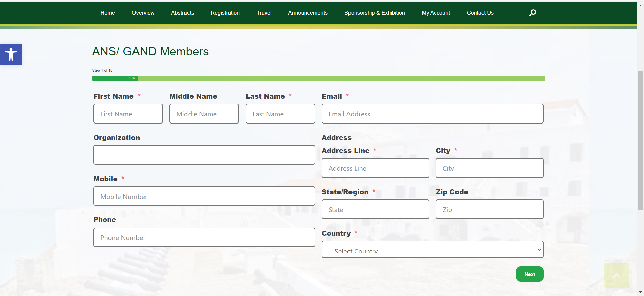This screenshot has width=644, height=296.
Task: Click the scrollbar up arrow
Action: 640,5
